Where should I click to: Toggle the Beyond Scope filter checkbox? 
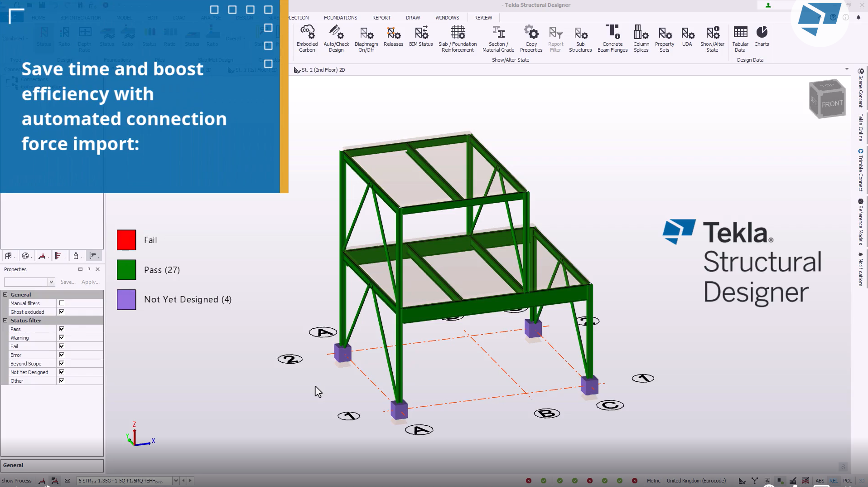pyautogui.click(x=62, y=363)
